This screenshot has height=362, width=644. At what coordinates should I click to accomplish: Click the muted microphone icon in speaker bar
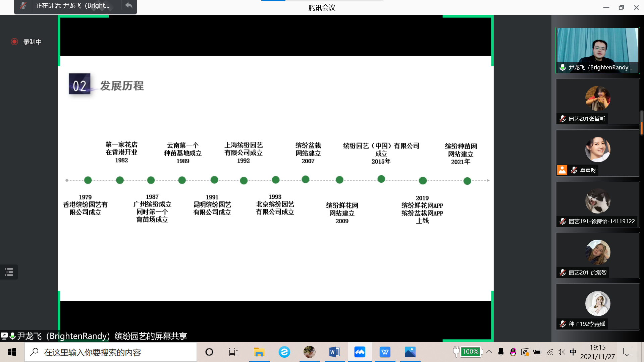[x=23, y=6]
